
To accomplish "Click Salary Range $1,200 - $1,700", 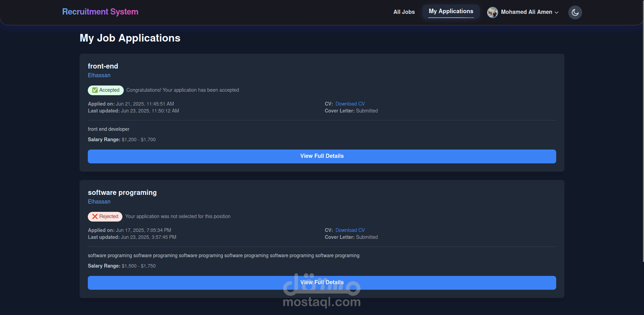I will (122, 139).
